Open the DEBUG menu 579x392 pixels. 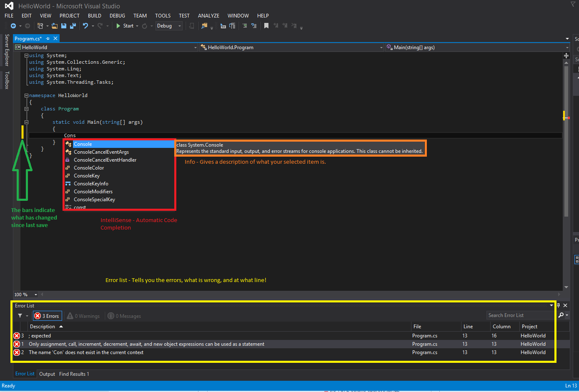click(x=117, y=15)
